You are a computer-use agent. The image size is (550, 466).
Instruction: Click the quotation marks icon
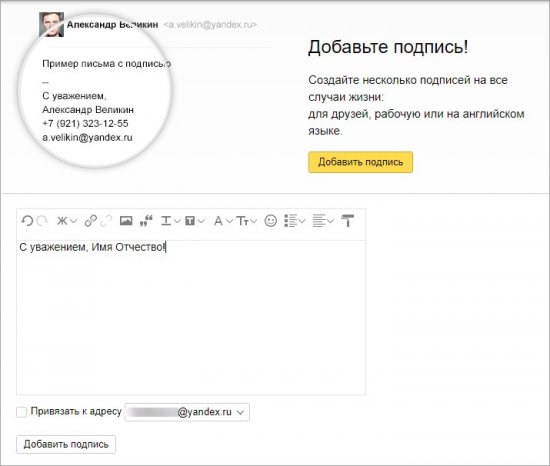[146, 221]
